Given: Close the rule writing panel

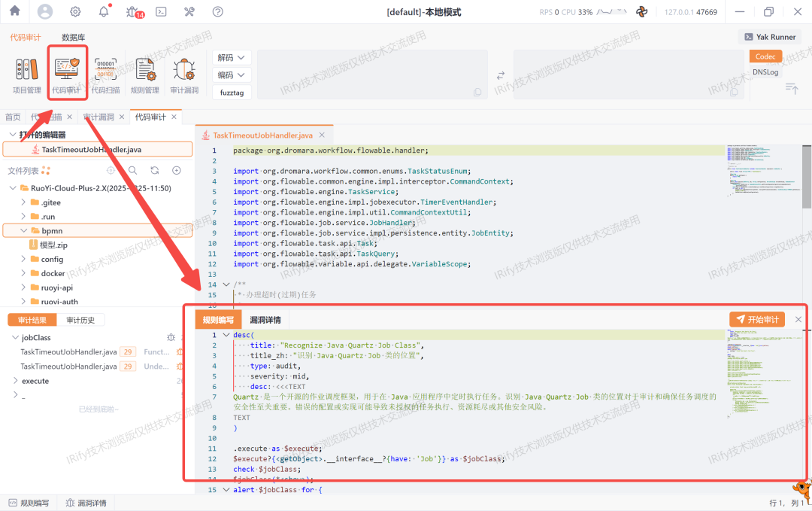Looking at the screenshot, I should [798, 319].
